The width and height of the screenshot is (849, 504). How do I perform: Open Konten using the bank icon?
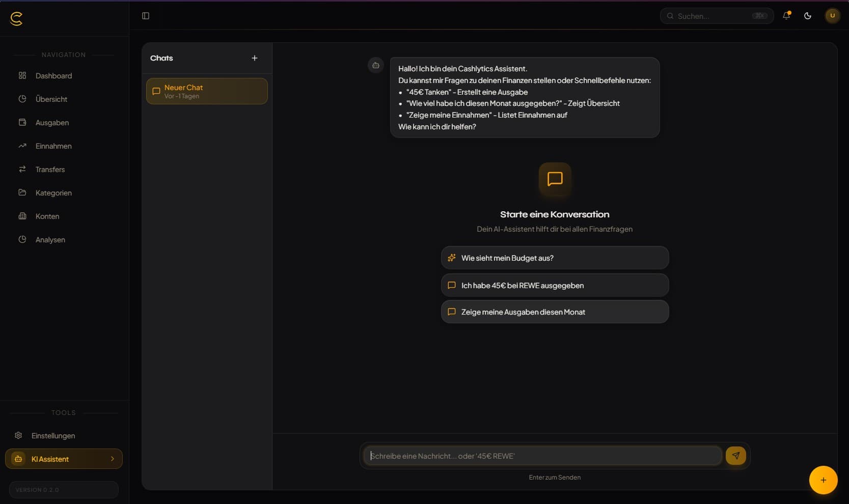[x=22, y=216]
